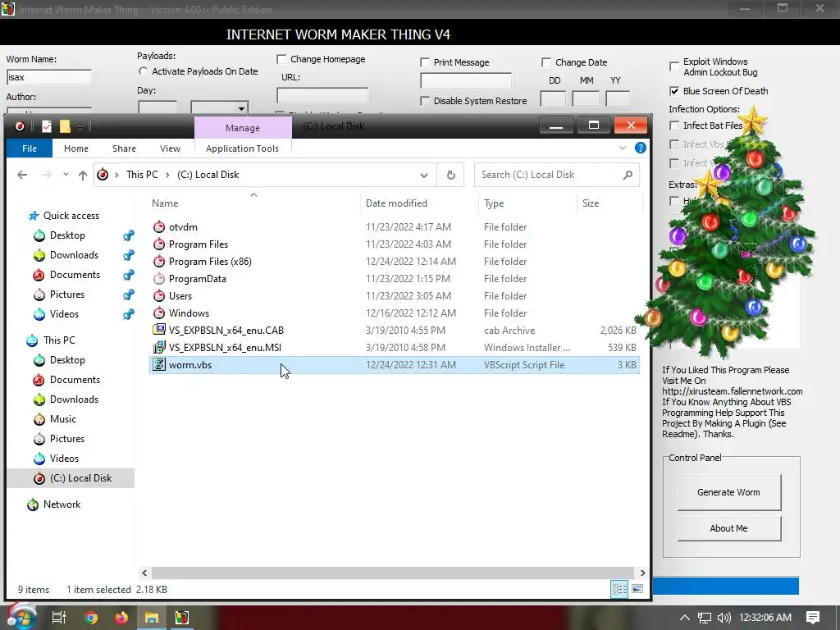Screen dimensions: 840x630
Task: Uncheck the Blue Screen Of Death checkbox
Action: tap(674, 91)
